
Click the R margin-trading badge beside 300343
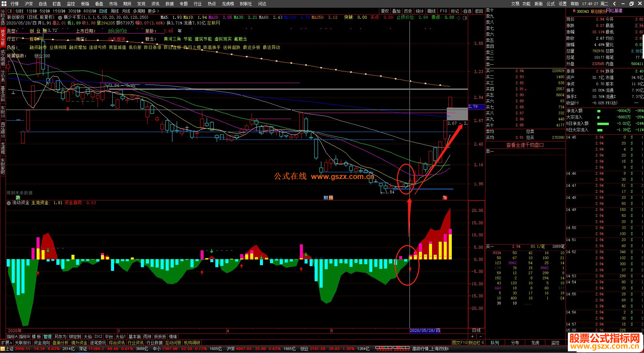(574, 11)
